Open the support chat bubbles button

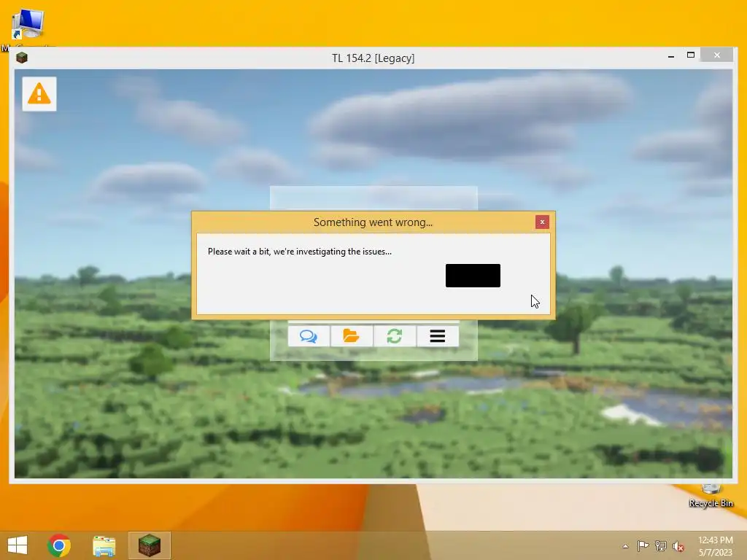(x=309, y=336)
